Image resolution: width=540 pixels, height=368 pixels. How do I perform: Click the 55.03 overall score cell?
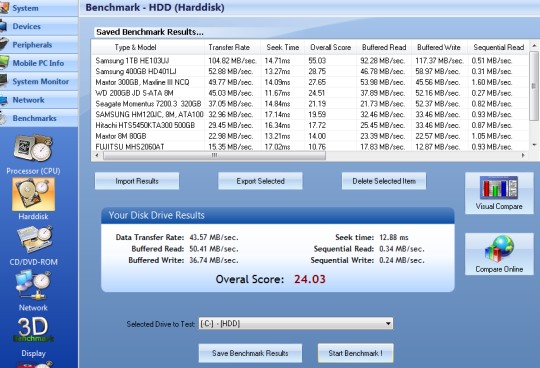pyautogui.click(x=317, y=61)
